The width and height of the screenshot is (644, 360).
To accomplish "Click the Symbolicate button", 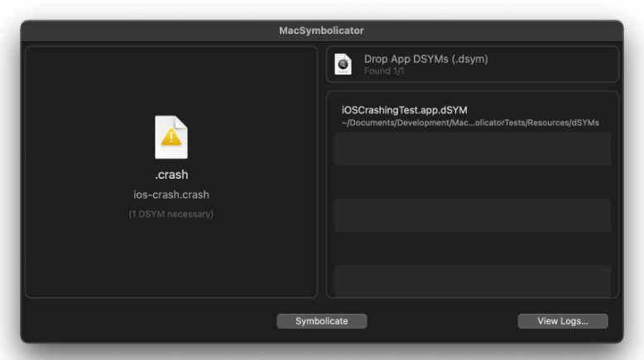I will [x=322, y=321].
